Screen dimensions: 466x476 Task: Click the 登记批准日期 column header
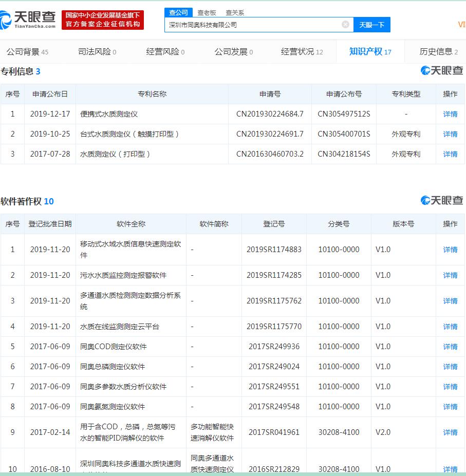click(50, 224)
